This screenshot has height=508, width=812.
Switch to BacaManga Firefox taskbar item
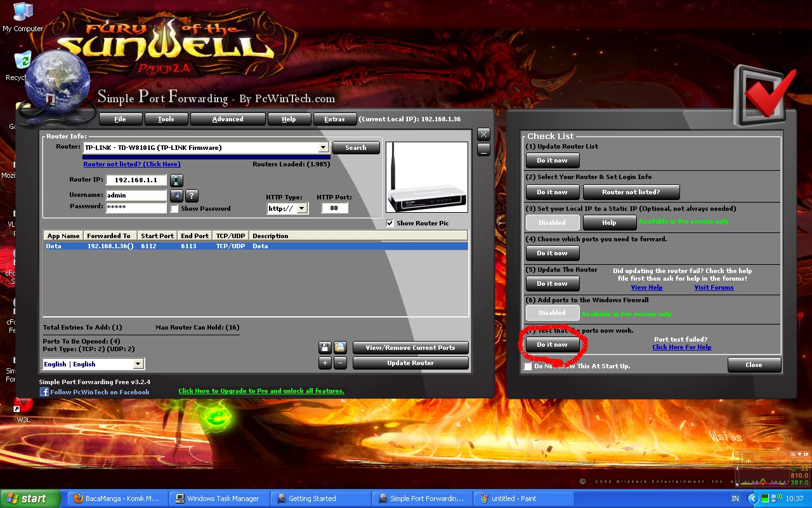click(117, 498)
